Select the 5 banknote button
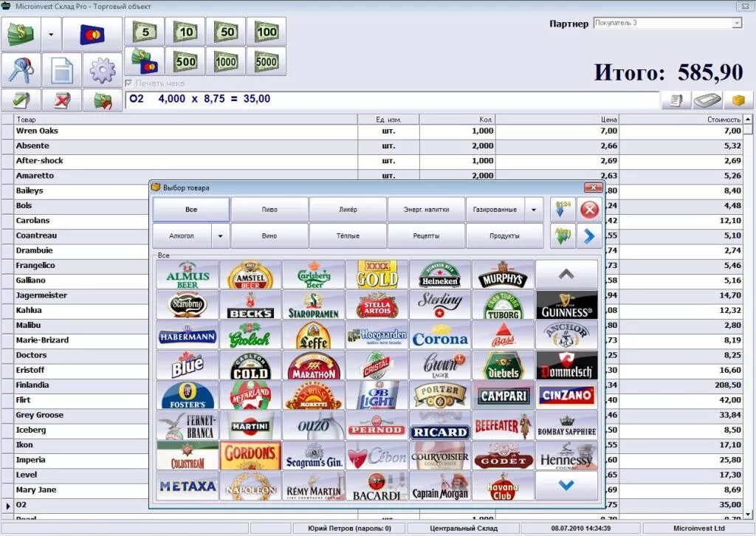The width and height of the screenshot is (756, 536). click(145, 32)
